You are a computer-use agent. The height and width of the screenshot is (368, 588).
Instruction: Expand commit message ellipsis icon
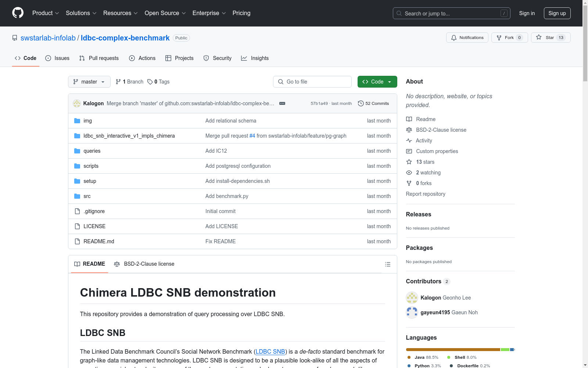tap(282, 103)
